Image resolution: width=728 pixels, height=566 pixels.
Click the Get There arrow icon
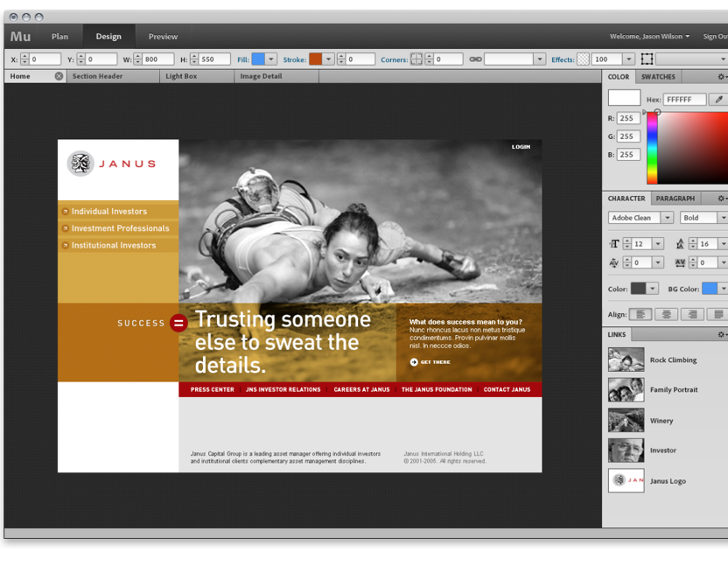[414, 361]
